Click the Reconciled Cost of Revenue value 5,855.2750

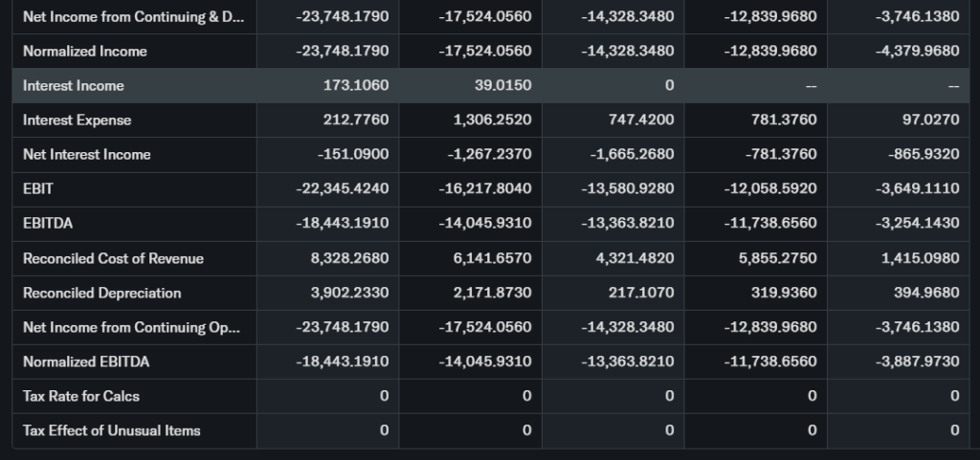click(776, 258)
